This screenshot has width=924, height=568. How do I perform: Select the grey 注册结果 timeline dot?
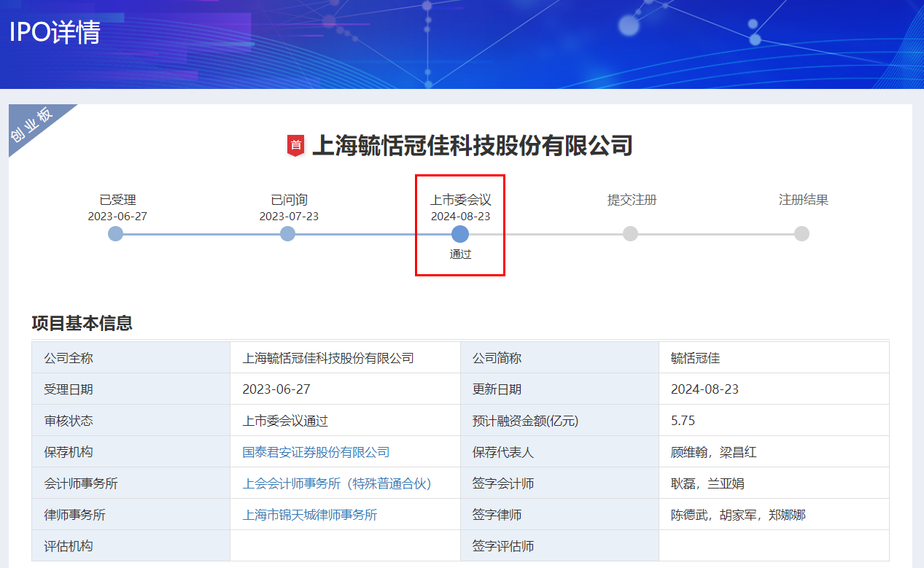[801, 233]
